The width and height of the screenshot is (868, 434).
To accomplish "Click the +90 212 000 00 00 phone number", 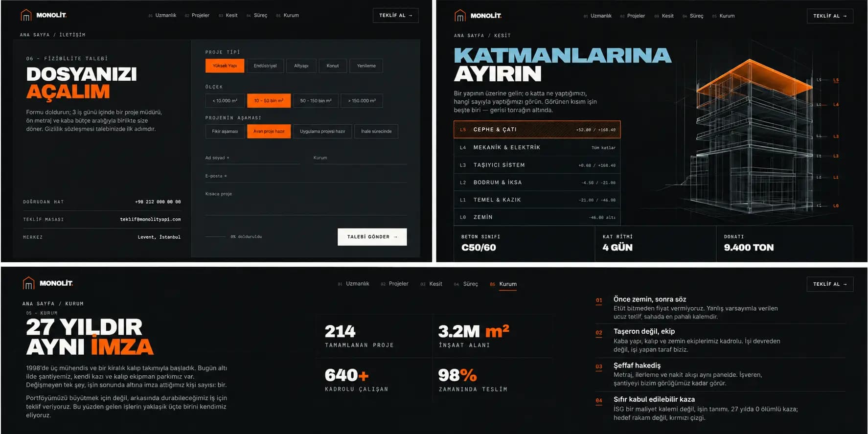I will pos(158,202).
